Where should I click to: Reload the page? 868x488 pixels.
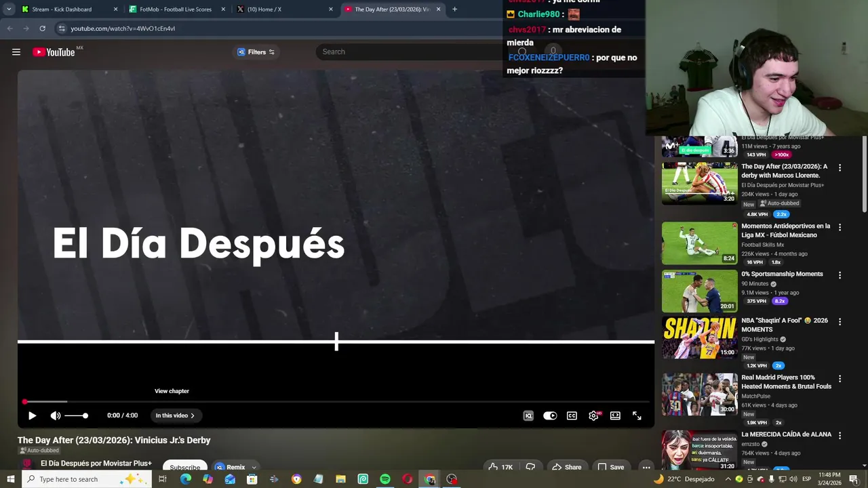42,28
